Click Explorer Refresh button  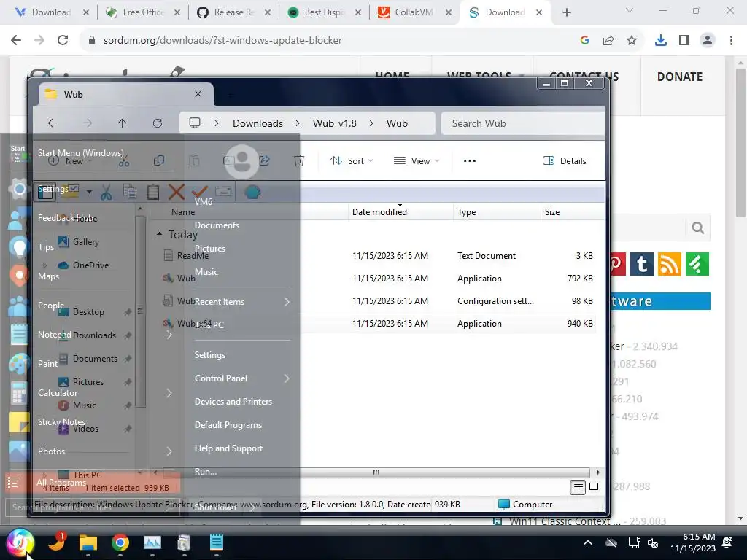pyautogui.click(x=158, y=123)
